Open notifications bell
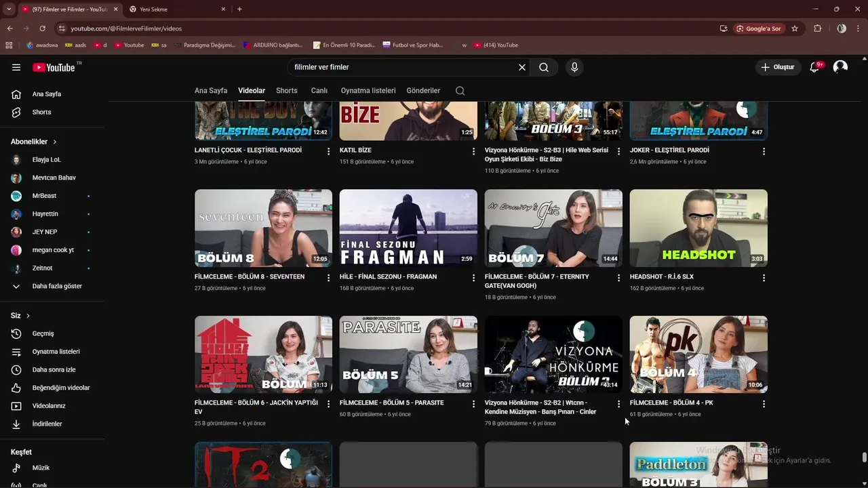868x488 pixels. (814, 67)
